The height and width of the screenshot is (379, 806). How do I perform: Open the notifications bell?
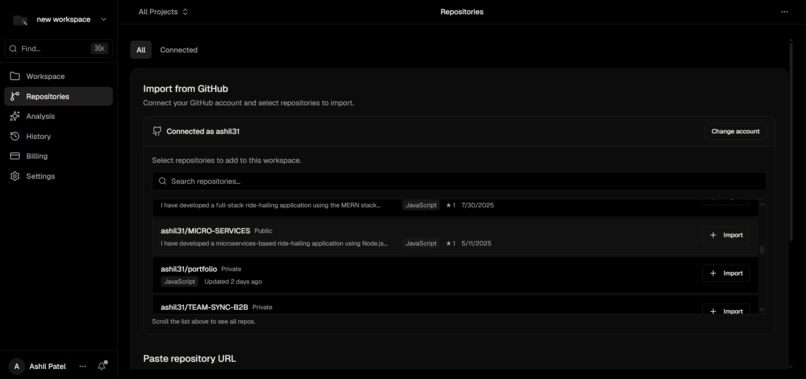coord(102,366)
